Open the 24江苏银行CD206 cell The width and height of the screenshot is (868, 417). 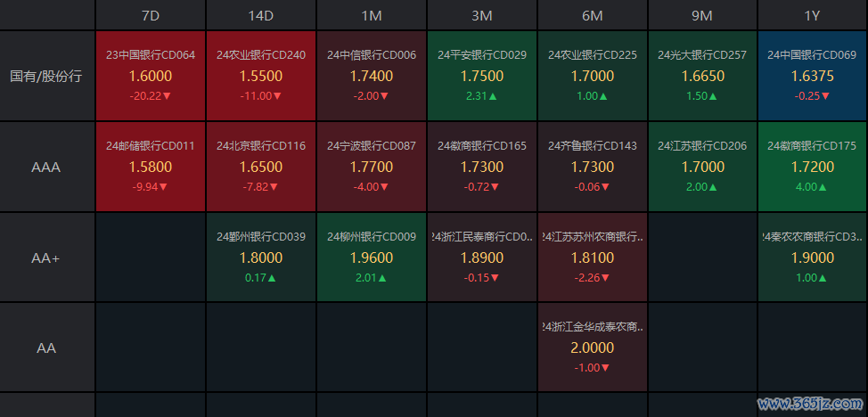coord(702,167)
